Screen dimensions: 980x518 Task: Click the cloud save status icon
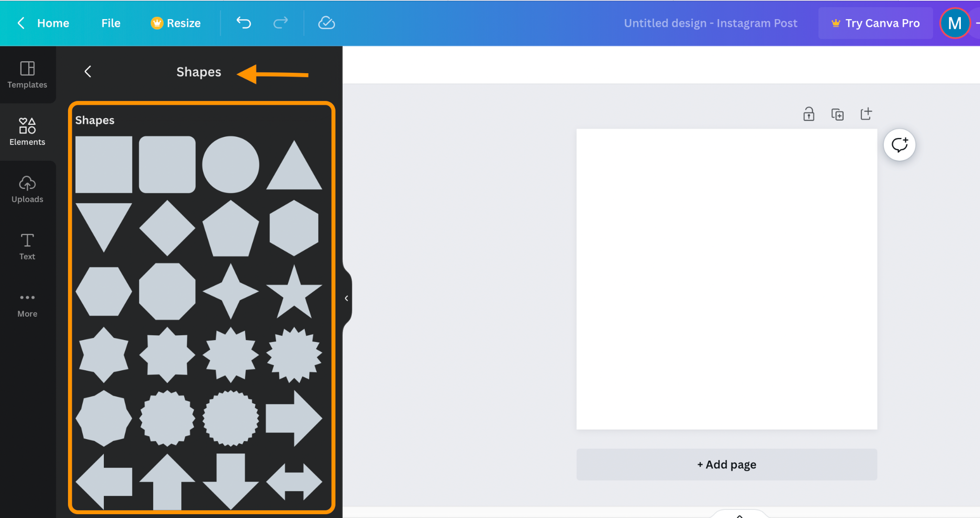pyautogui.click(x=326, y=22)
